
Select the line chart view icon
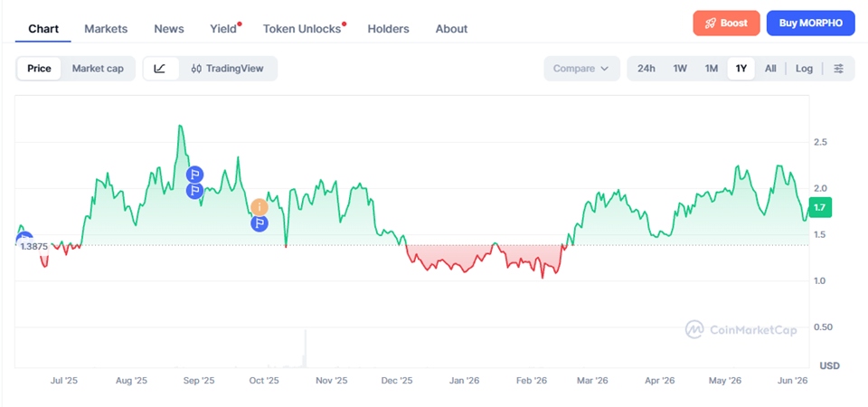pyautogui.click(x=161, y=69)
